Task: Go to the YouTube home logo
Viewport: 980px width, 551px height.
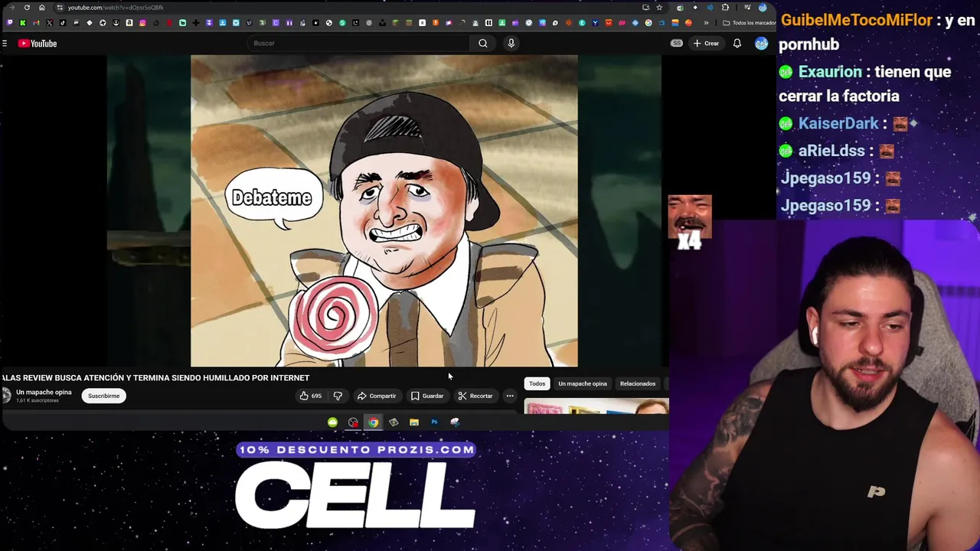Action: (38, 44)
